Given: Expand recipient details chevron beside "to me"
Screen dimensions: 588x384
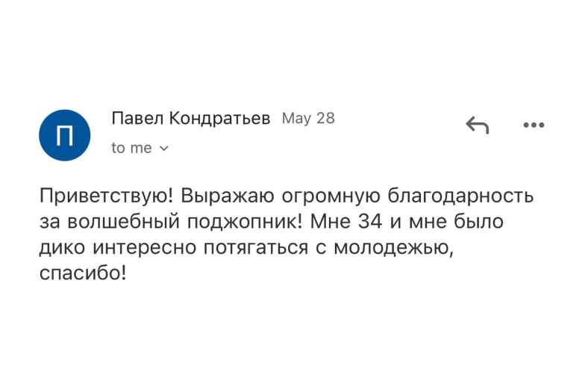Looking at the screenshot, I should pyautogui.click(x=165, y=149).
